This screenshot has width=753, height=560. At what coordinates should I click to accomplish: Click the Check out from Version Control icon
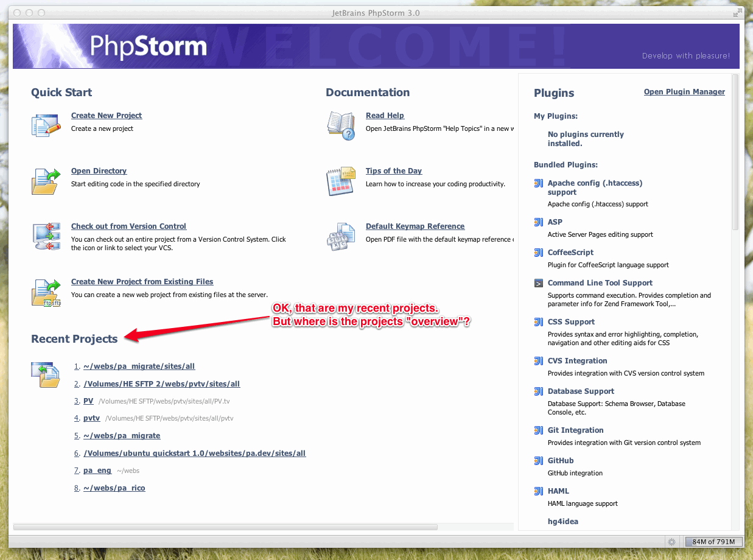46,236
